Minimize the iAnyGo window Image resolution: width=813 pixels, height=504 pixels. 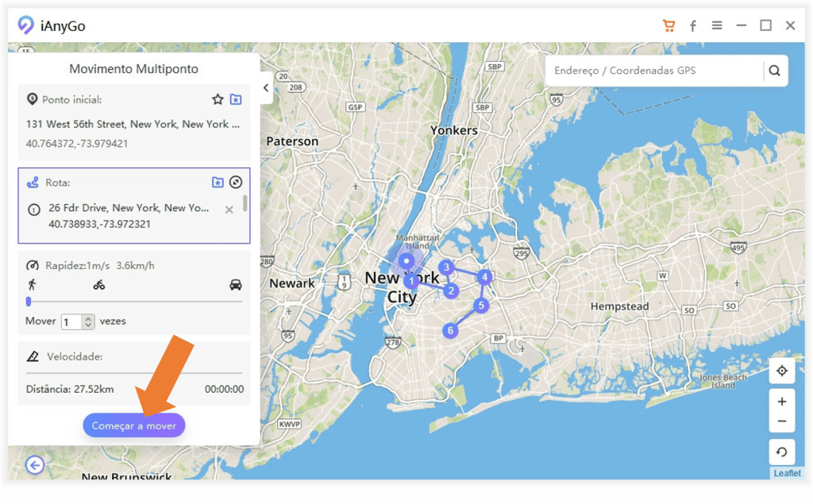coord(742,25)
